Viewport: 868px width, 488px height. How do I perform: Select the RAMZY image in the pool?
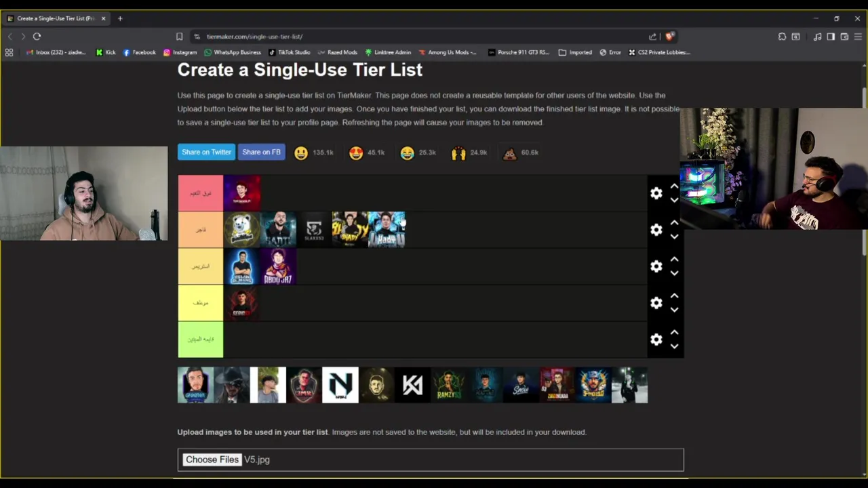[449, 385]
